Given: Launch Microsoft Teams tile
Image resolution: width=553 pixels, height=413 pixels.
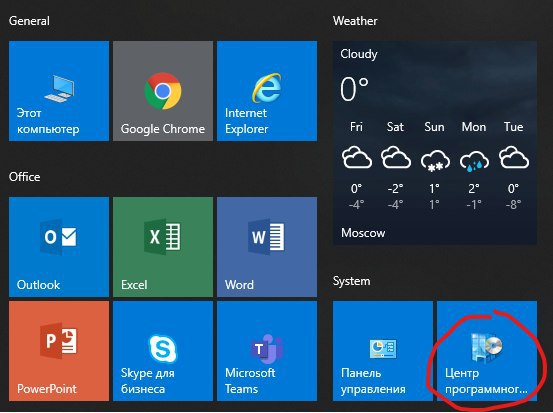Looking at the screenshot, I should click(x=267, y=351).
